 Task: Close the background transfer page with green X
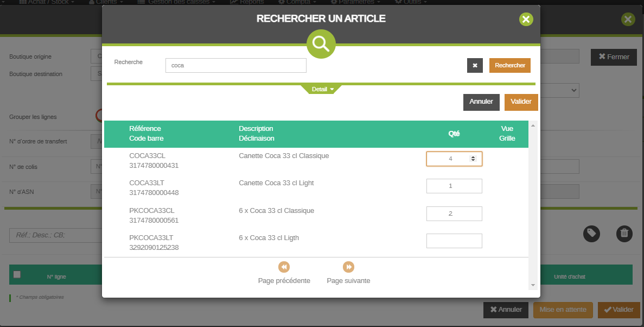(x=628, y=20)
